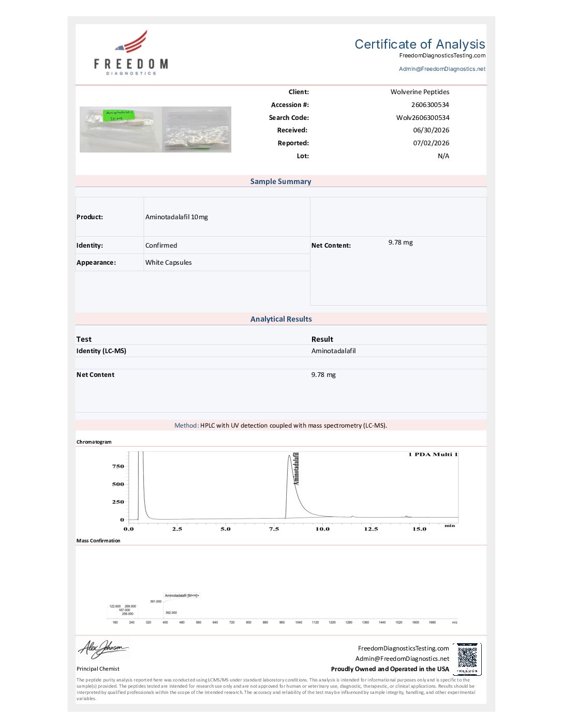Click the Freedom Diagnostics logo

131,53
